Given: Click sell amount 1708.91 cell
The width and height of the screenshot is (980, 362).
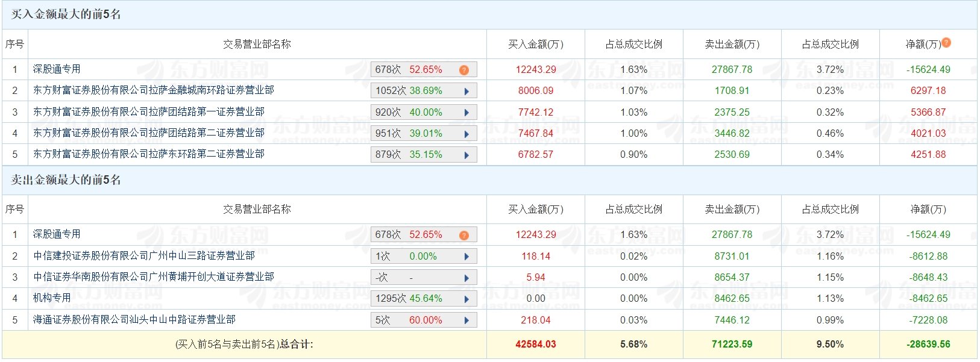Looking at the screenshot, I should click(732, 91).
